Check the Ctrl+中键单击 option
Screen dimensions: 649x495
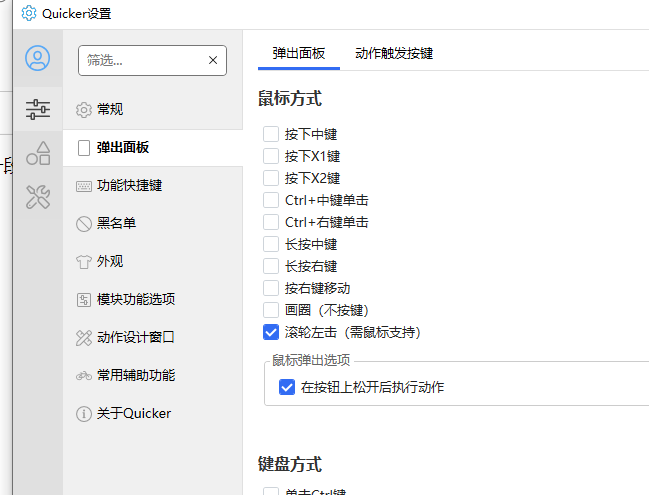271,200
